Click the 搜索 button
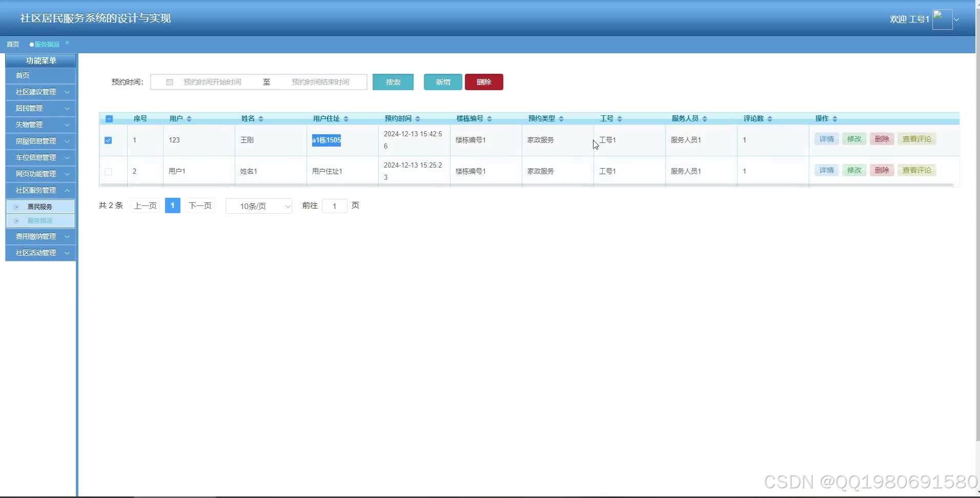Image resolution: width=980 pixels, height=498 pixels. coord(393,82)
